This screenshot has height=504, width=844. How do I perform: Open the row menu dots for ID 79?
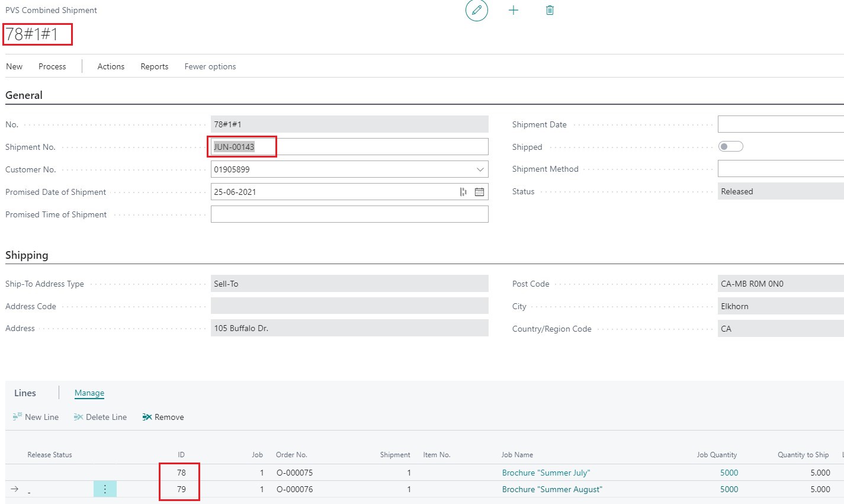click(x=105, y=489)
